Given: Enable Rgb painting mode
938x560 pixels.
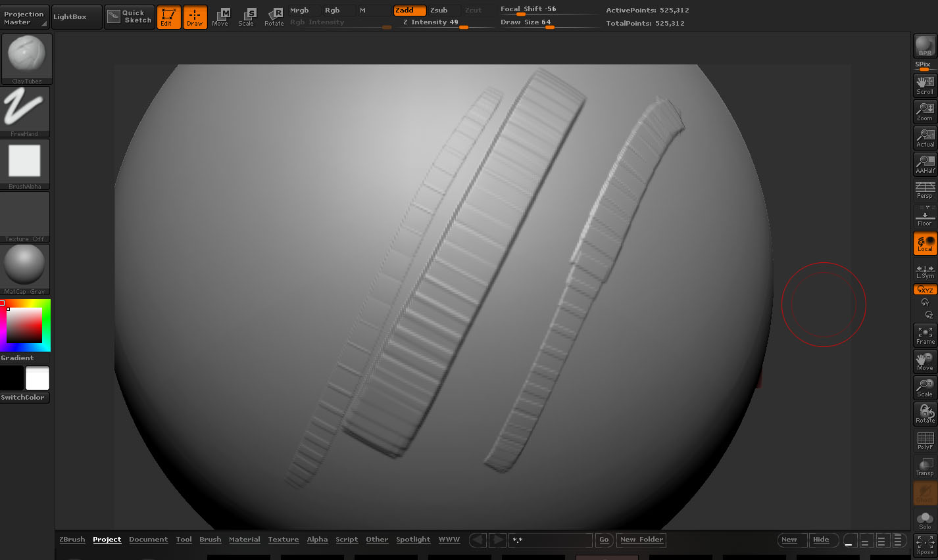Looking at the screenshot, I should [x=339, y=11].
